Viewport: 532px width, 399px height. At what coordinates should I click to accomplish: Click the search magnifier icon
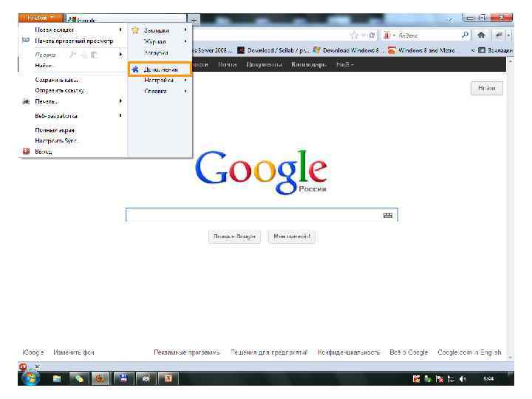pyautogui.click(x=465, y=35)
